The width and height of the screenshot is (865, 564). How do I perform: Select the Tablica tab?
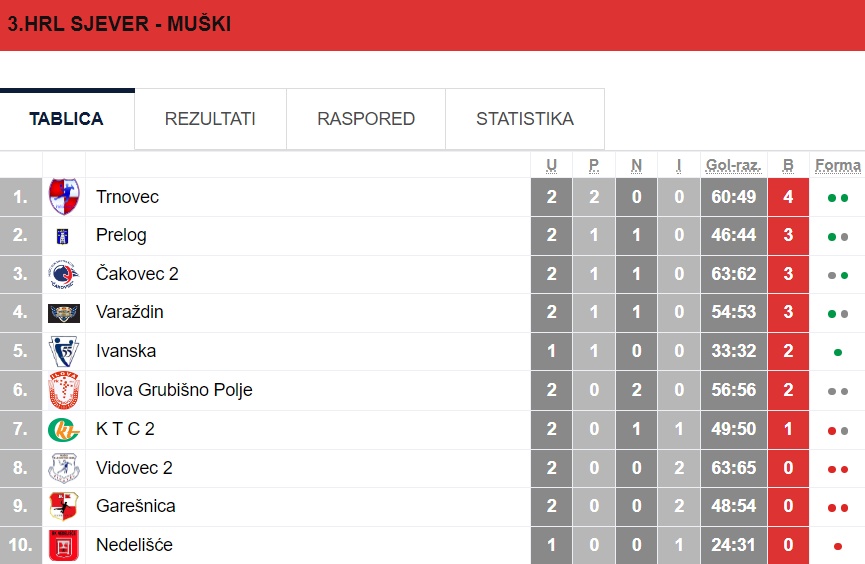tap(67, 119)
